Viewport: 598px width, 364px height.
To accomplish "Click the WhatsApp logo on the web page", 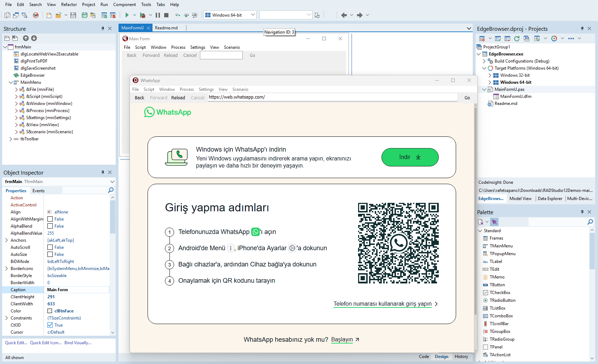I will [x=168, y=112].
